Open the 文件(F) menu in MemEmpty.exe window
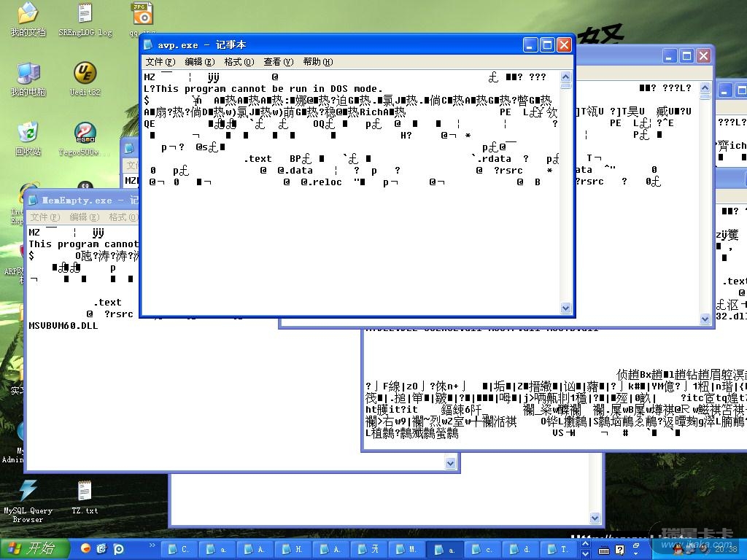 [44, 217]
